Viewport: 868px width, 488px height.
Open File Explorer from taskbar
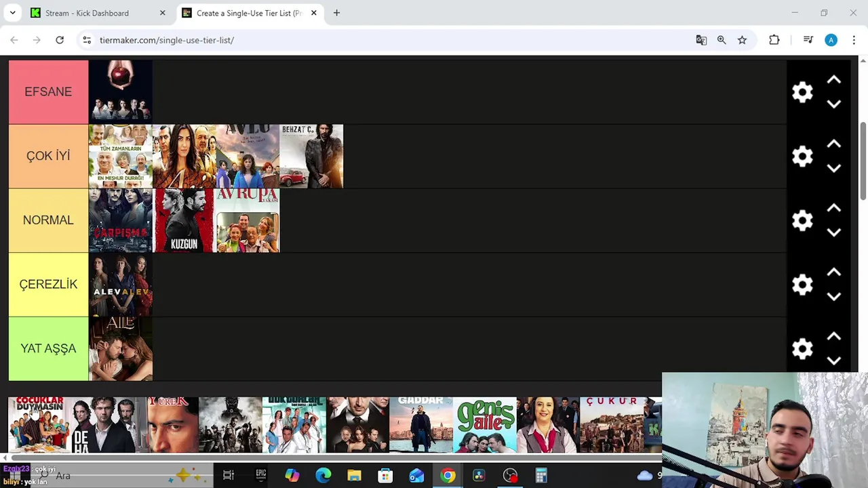tap(354, 475)
